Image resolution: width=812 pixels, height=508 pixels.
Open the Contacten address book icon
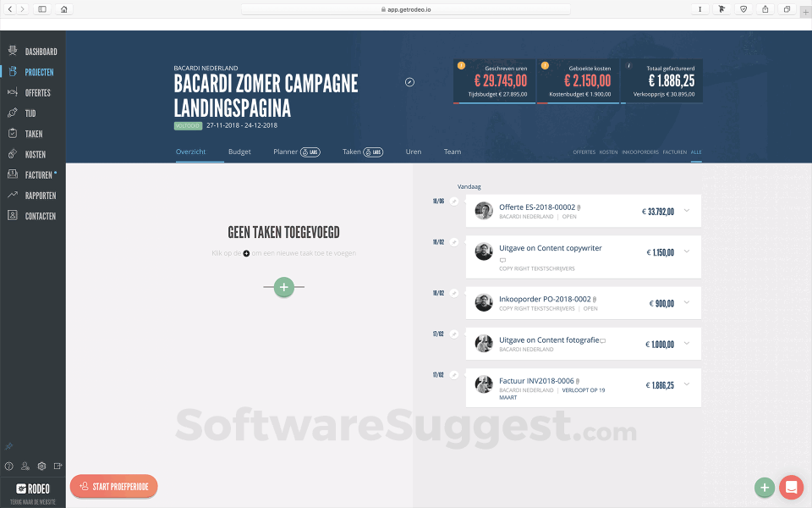click(13, 216)
